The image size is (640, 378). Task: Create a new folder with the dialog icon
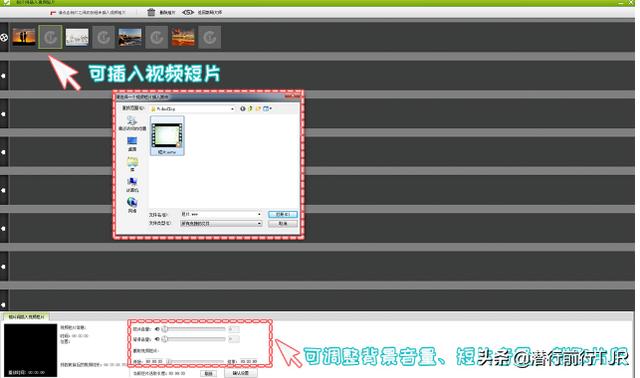tap(258, 109)
